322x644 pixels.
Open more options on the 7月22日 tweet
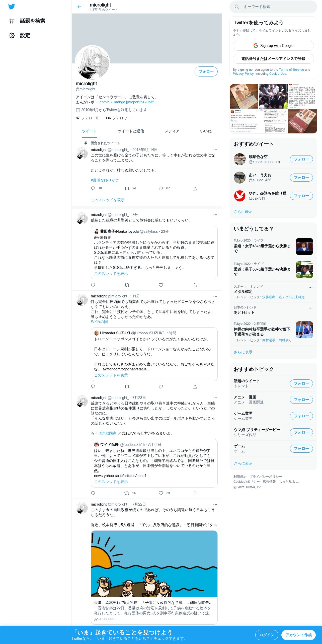[215, 504]
